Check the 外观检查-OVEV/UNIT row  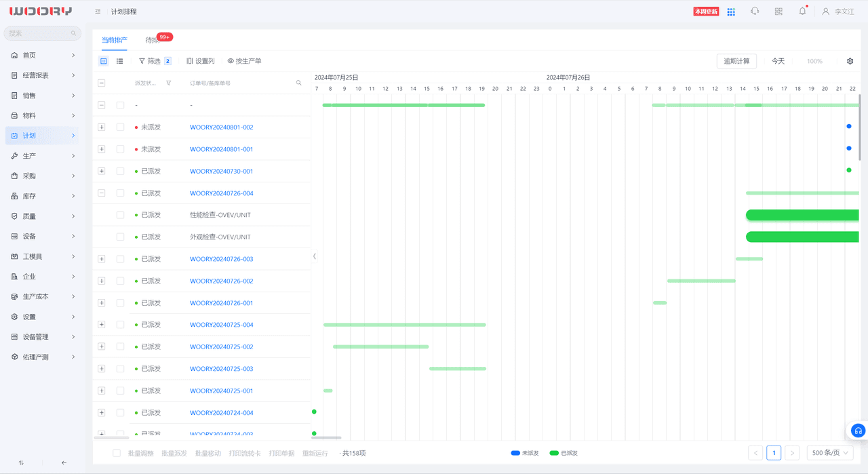(x=120, y=237)
